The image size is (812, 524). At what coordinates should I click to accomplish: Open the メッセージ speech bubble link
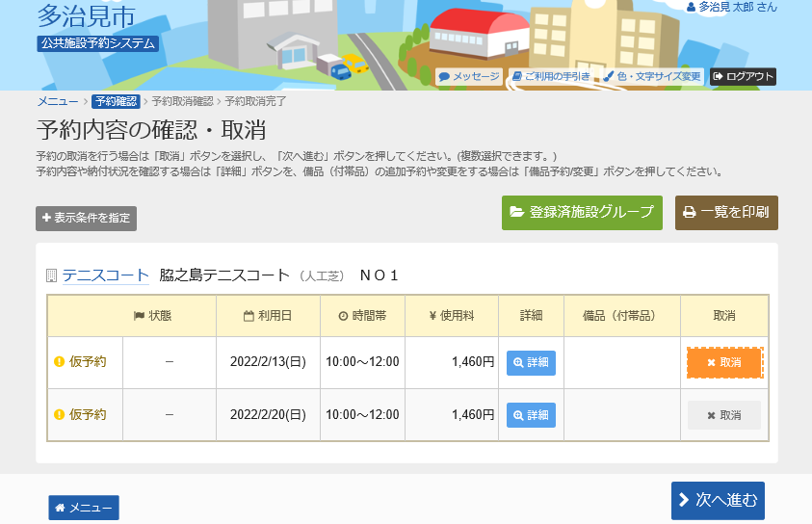[469, 77]
